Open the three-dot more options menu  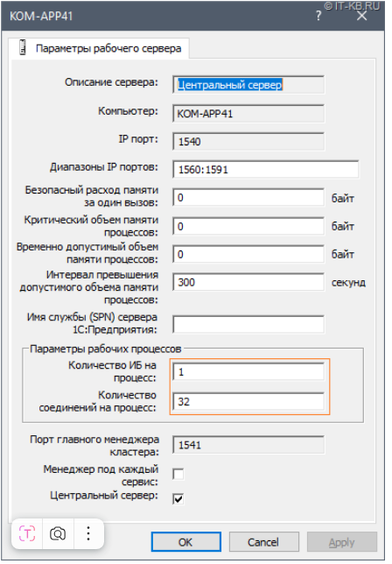[88, 533]
